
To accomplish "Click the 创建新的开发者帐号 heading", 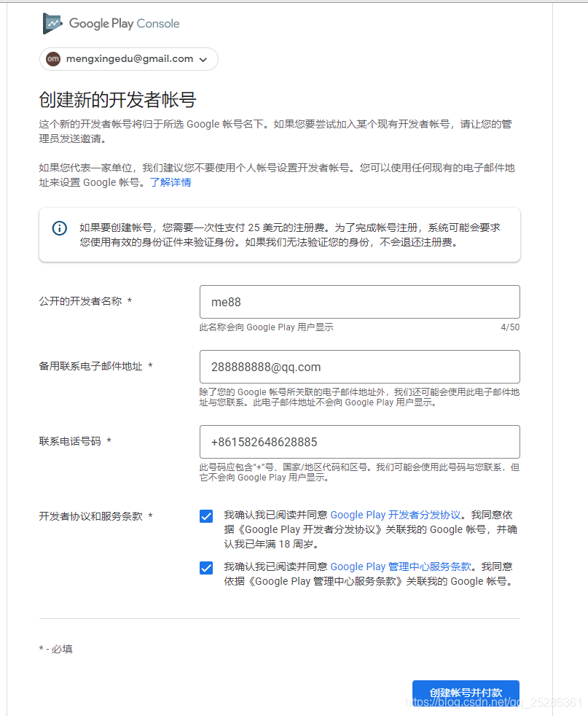I will pyautogui.click(x=118, y=100).
